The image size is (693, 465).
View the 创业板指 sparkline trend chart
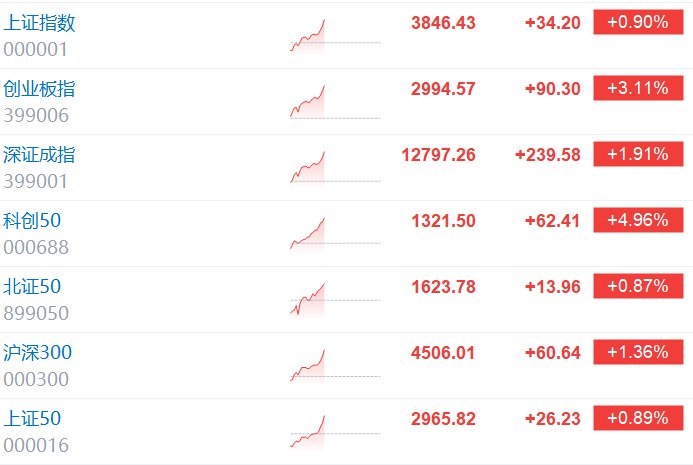point(335,102)
